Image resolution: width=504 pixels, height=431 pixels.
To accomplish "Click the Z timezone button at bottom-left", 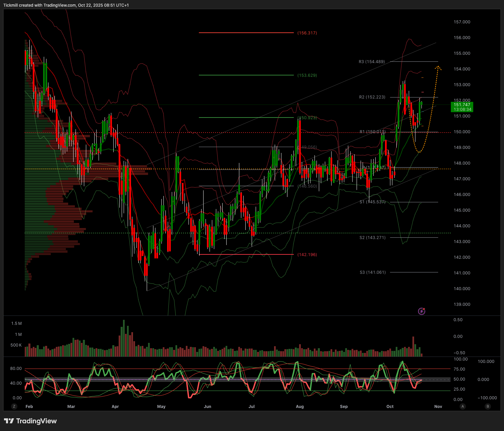I will tap(14, 406).
